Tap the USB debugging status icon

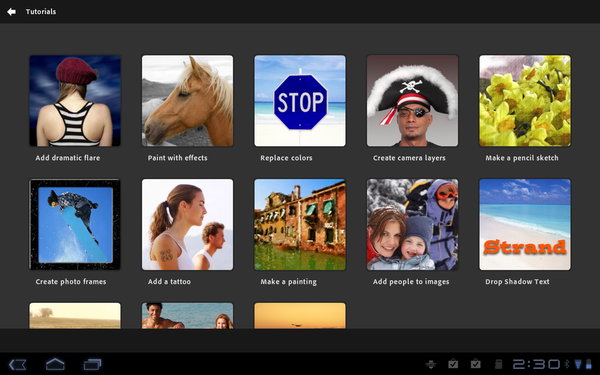[431, 364]
